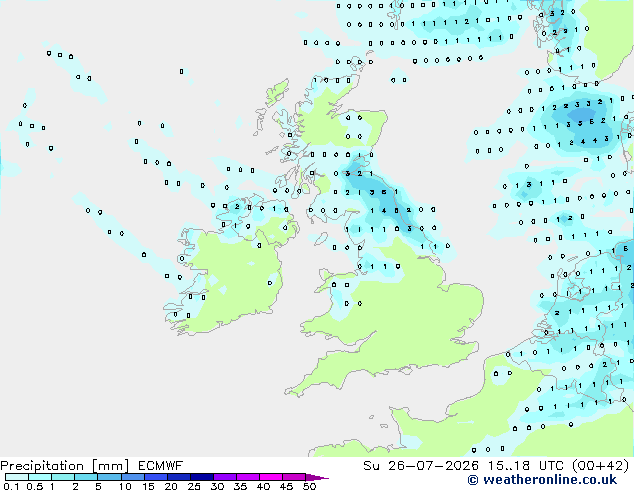Click the over-50 arrow at legend end
The image size is (634, 490).
click(x=317, y=477)
